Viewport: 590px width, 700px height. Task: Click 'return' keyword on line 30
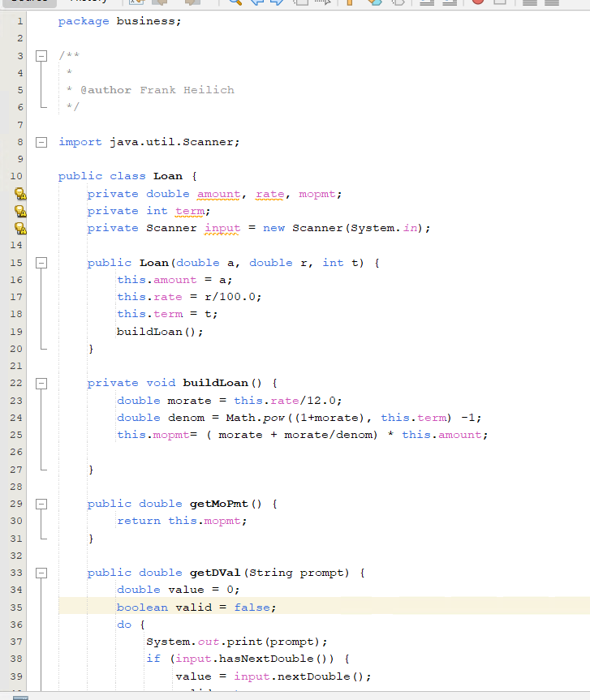pos(139,521)
